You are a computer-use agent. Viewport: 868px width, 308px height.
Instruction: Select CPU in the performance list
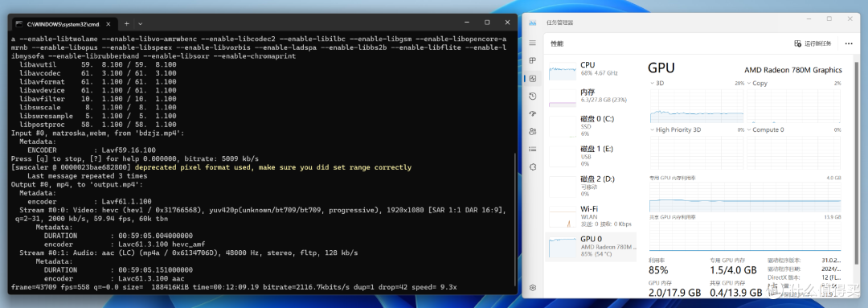coord(592,71)
